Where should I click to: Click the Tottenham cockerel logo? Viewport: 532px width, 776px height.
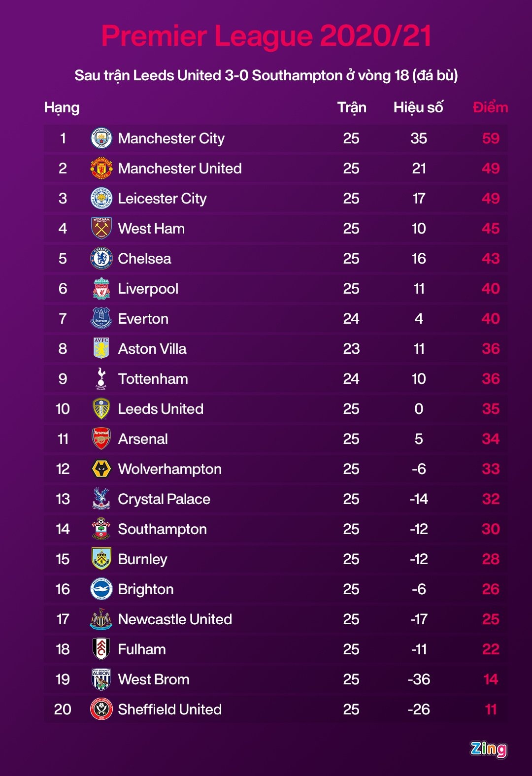[101, 379]
